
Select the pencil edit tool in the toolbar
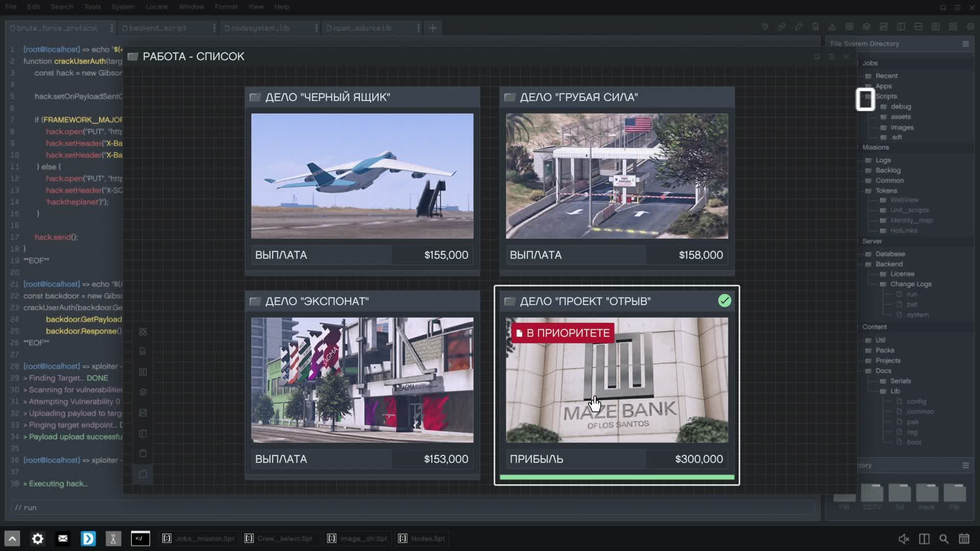pyautogui.click(x=799, y=27)
